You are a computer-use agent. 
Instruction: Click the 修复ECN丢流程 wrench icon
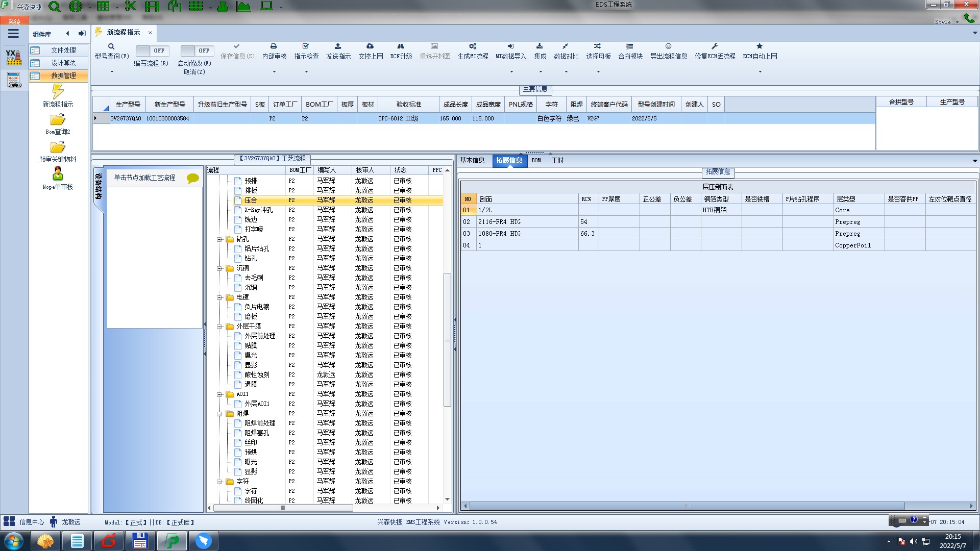click(x=715, y=46)
